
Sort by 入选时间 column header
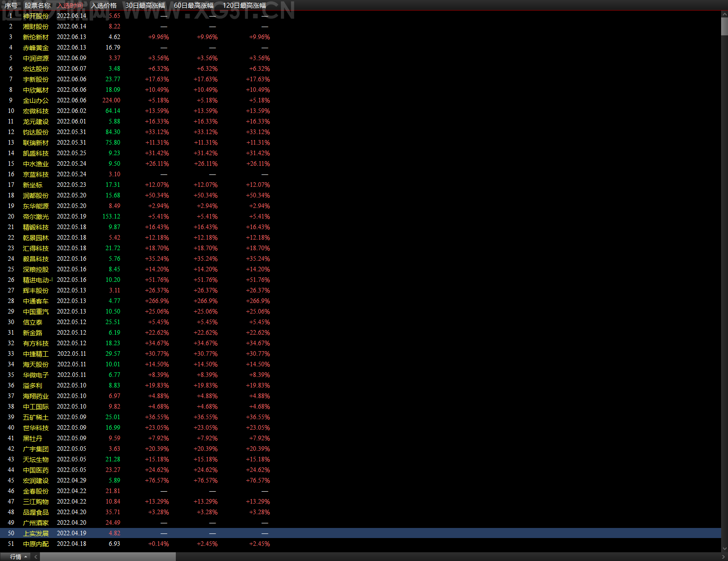(x=70, y=6)
